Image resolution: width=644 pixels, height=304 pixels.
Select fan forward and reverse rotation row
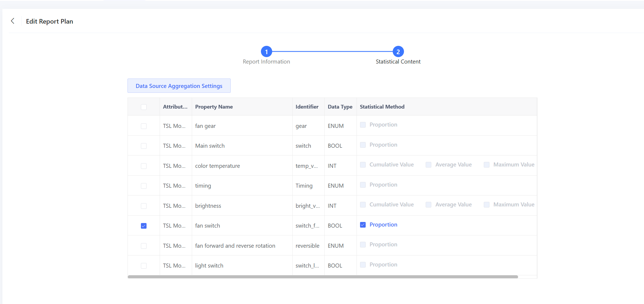(144, 246)
